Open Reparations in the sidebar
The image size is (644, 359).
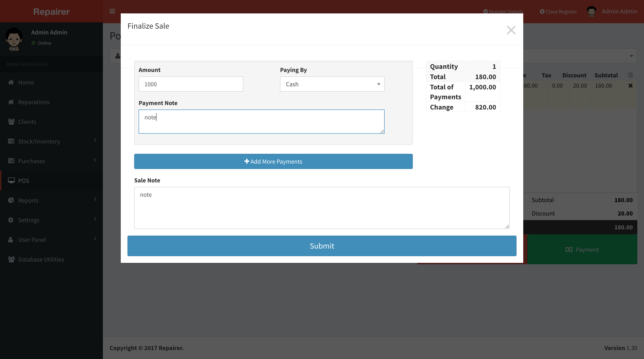pyautogui.click(x=51, y=102)
